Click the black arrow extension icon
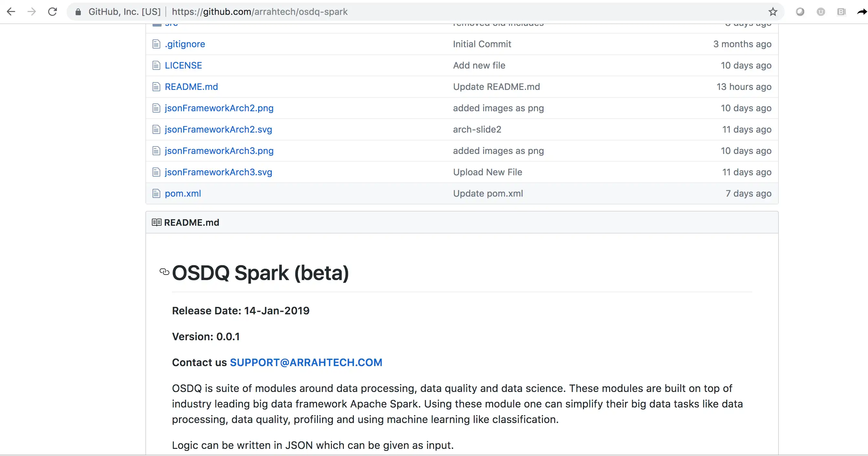The image size is (868, 456). 862,12
